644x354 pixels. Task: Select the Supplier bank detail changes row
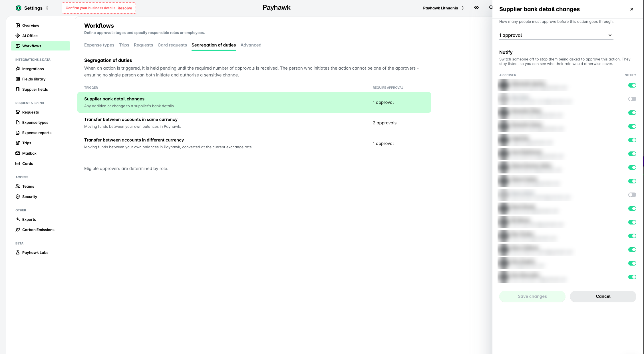click(x=254, y=102)
